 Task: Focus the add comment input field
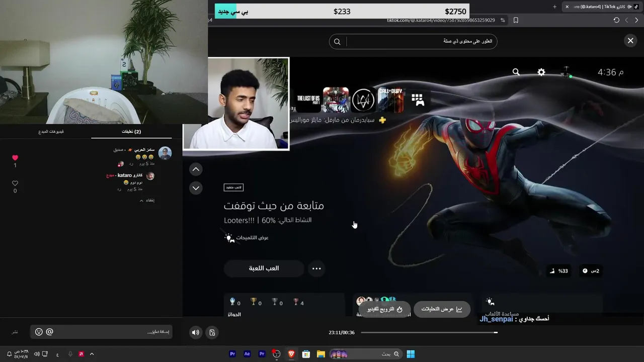point(101,332)
